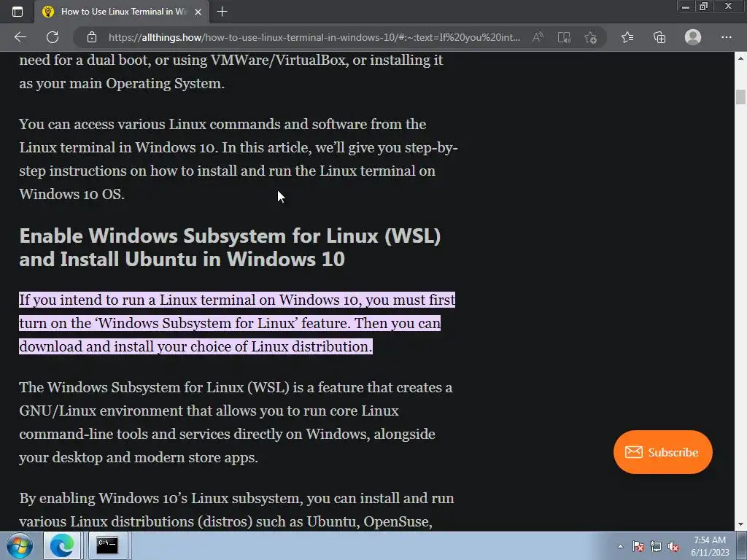The height and width of the screenshot is (560, 747).
Task: Click the scrollbar up arrow
Action: (x=741, y=58)
